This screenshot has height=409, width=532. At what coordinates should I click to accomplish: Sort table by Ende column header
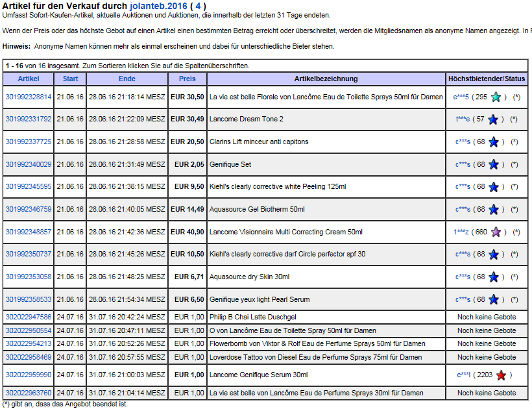pyautogui.click(x=127, y=79)
